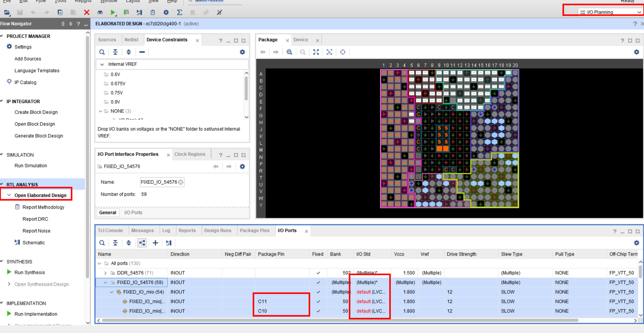Image resolution: width=644 pixels, height=333 pixels.
Task: Toggle Fixed checkmark for pin C10 row
Action: (x=318, y=311)
